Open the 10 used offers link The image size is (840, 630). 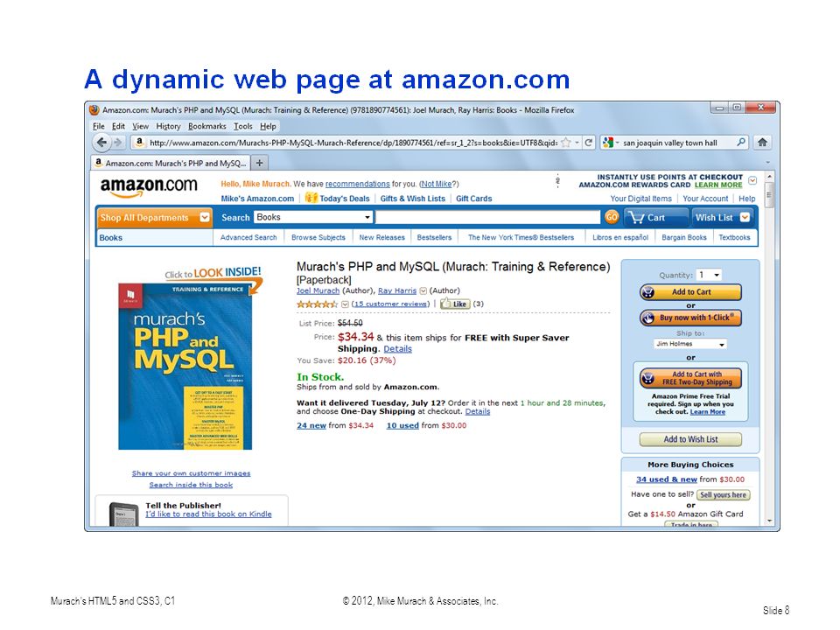(x=402, y=425)
